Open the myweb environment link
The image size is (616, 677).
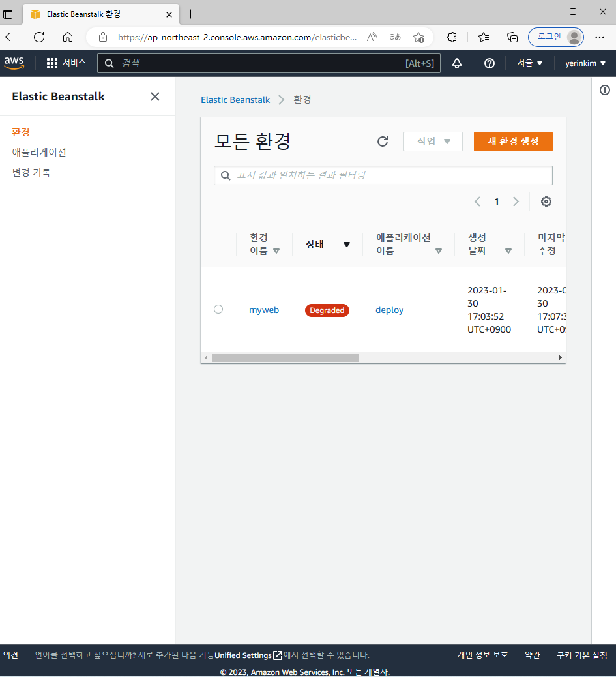[x=264, y=310]
